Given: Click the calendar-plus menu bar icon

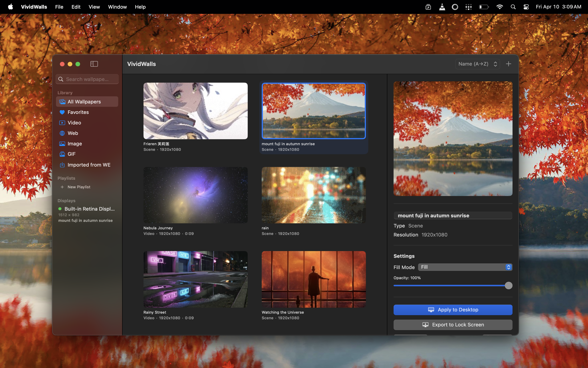Looking at the screenshot, I should pos(428,7).
